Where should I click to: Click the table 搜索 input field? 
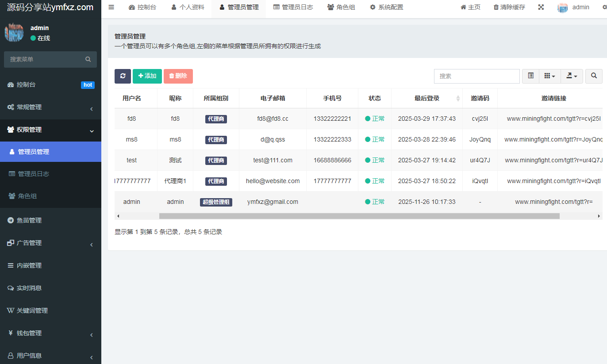pyautogui.click(x=476, y=76)
